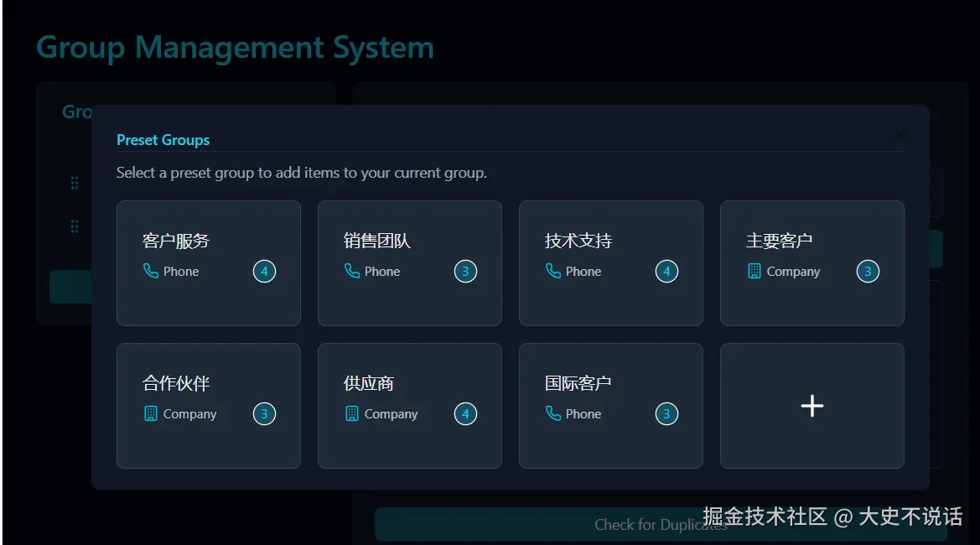This screenshot has height=545, width=980.
Task: Open the 技术支持 preset group
Action: coord(610,262)
